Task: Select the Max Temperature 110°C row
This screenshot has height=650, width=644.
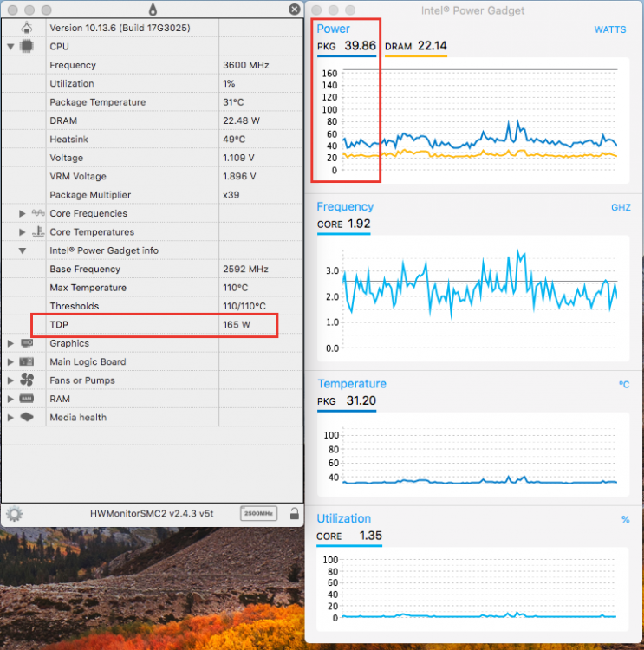Action: click(153, 288)
